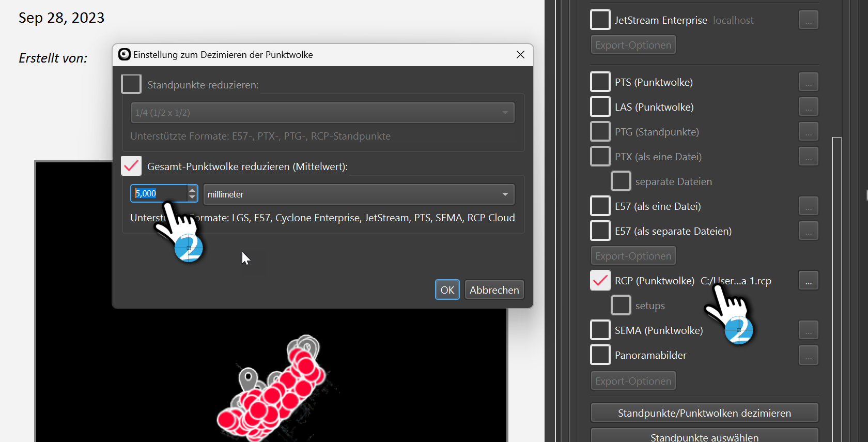Viewport: 868px width, 442px height.
Task: Confirm the dialog with OK
Action: (447, 290)
